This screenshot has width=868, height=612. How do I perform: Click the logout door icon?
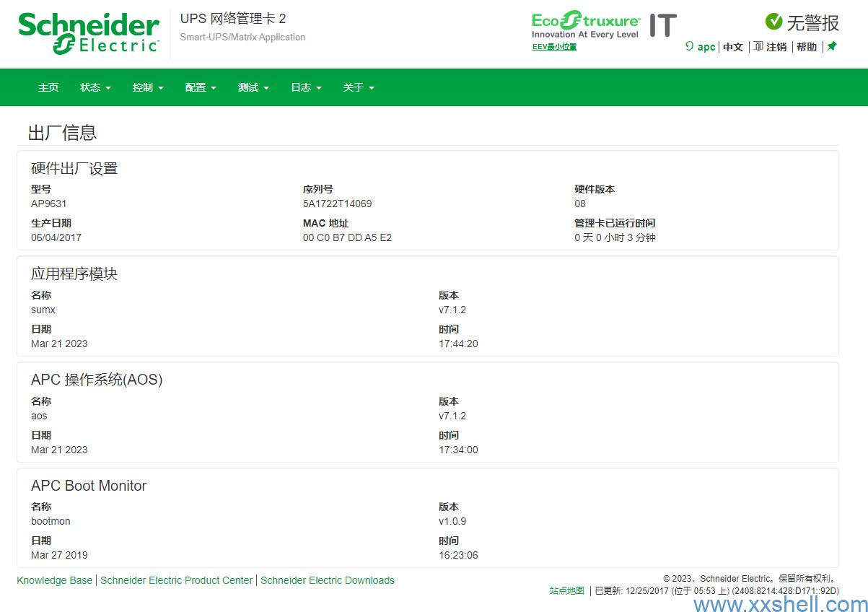[x=758, y=46]
